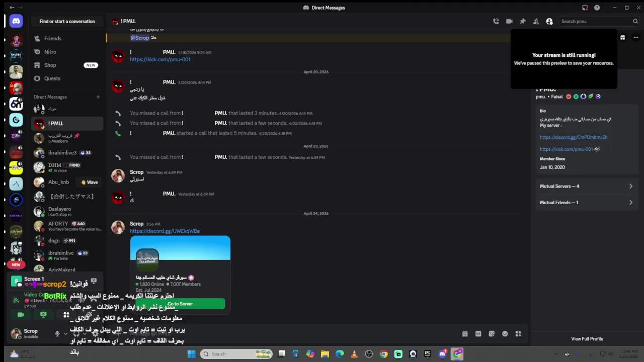Open discord.gg/CmPDmbmx5h link in the bio
The width and height of the screenshot is (644, 362).
[x=574, y=137]
